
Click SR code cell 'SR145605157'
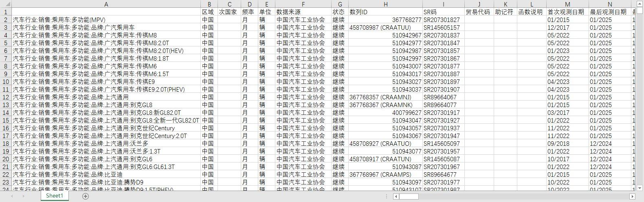[x=443, y=27]
